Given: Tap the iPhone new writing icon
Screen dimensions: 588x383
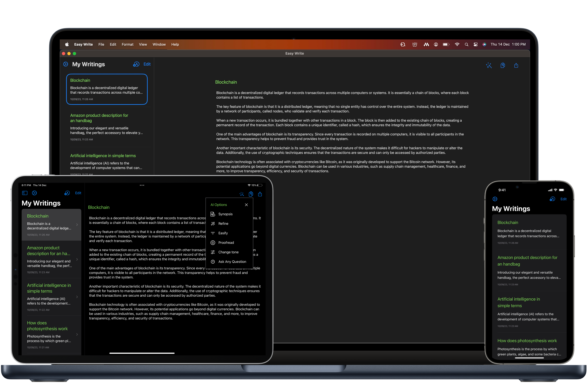Looking at the screenshot, I should click(552, 199).
